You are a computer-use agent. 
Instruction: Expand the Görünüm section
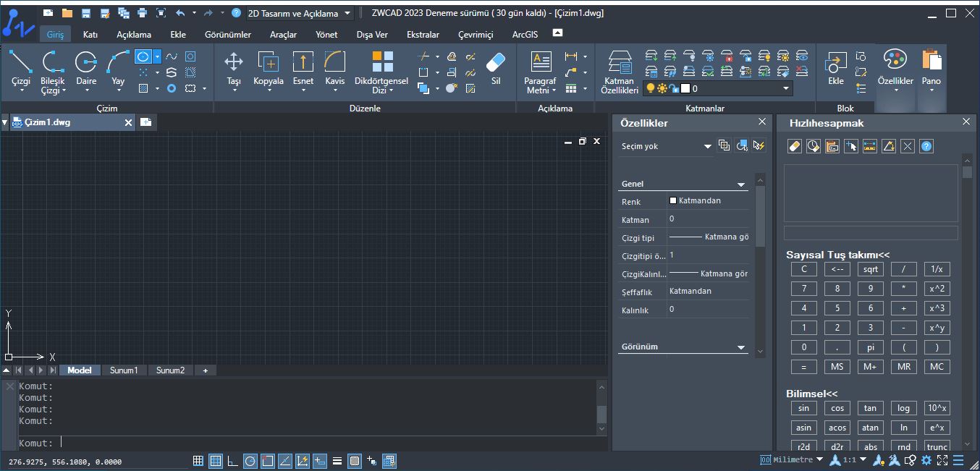point(741,347)
